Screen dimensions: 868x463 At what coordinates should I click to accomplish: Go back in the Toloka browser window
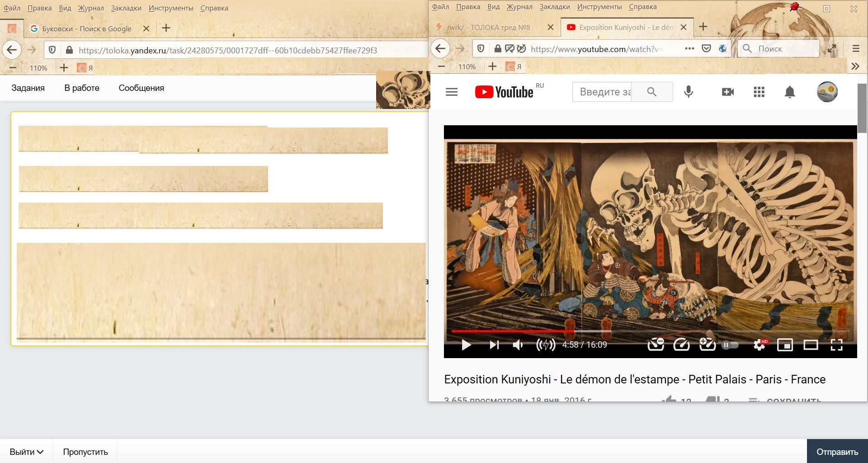point(12,50)
